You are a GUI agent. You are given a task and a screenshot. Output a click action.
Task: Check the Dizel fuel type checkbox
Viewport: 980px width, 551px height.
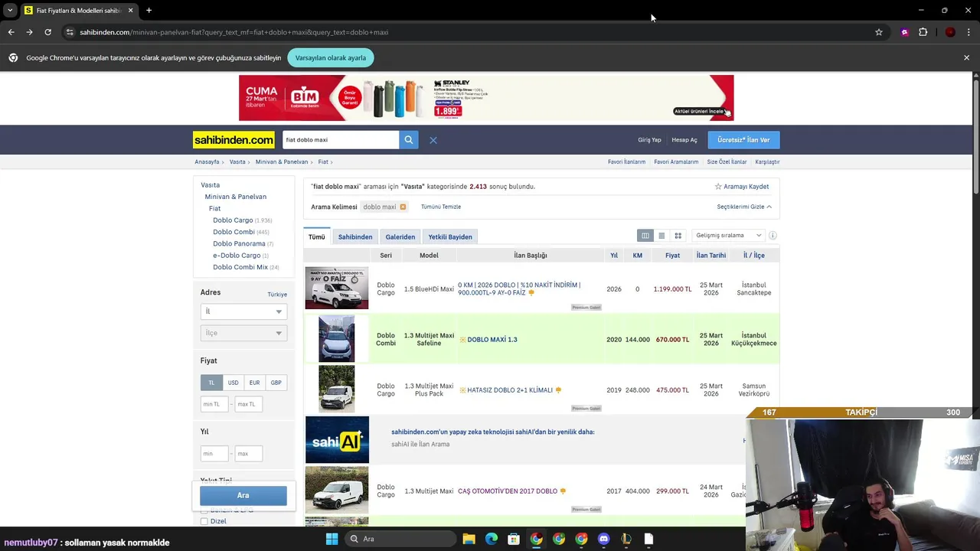tap(204, 521)
